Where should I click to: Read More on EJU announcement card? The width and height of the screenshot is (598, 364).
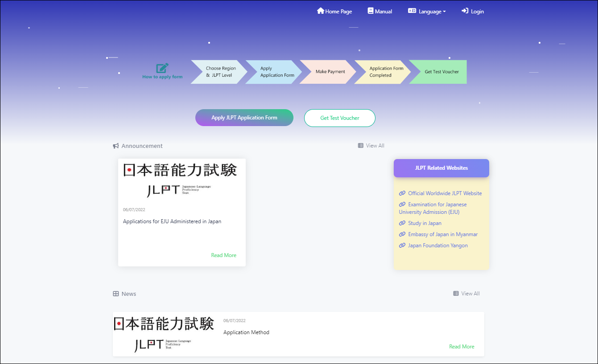tap(224, 255)
